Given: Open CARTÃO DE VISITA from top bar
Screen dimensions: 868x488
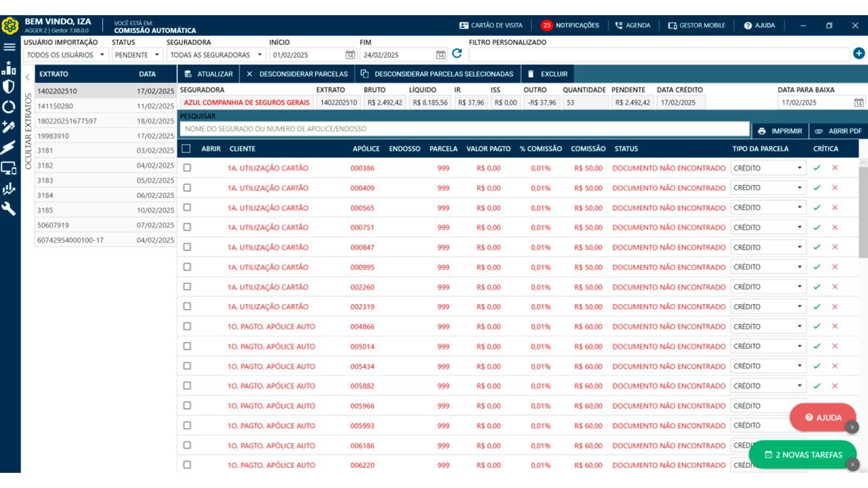Looking at the screenshot, I should pyautogui.click(x=491, y=25).
